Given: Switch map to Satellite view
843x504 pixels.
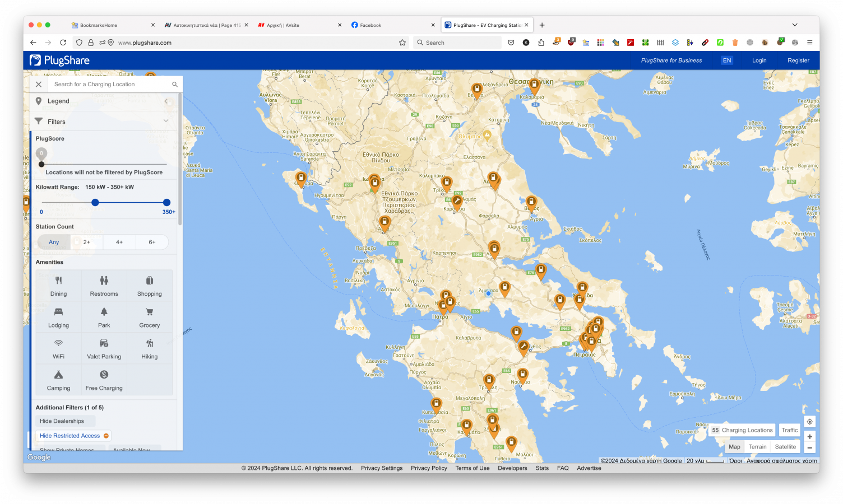Looking at the screenshot, I should pyautogui.click(x=785, y=447).
